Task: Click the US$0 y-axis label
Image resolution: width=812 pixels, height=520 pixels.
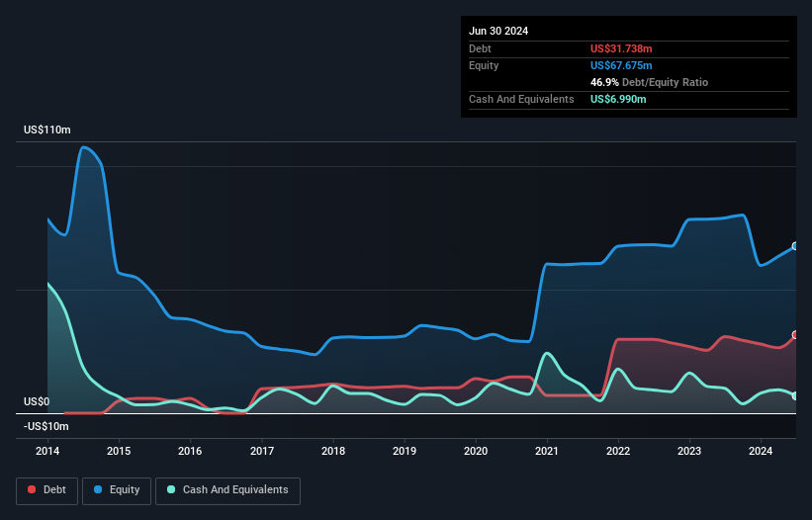Action: click(x=37, y=402)
